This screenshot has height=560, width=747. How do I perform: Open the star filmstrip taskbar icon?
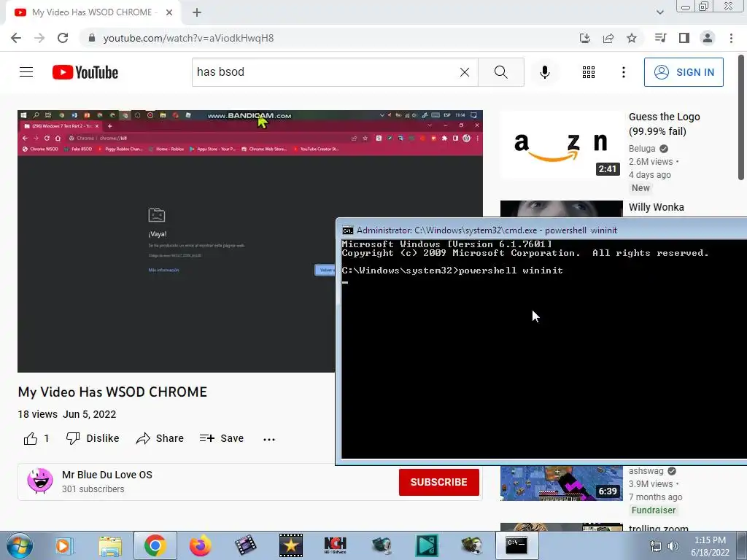click(x=290, y=545)
